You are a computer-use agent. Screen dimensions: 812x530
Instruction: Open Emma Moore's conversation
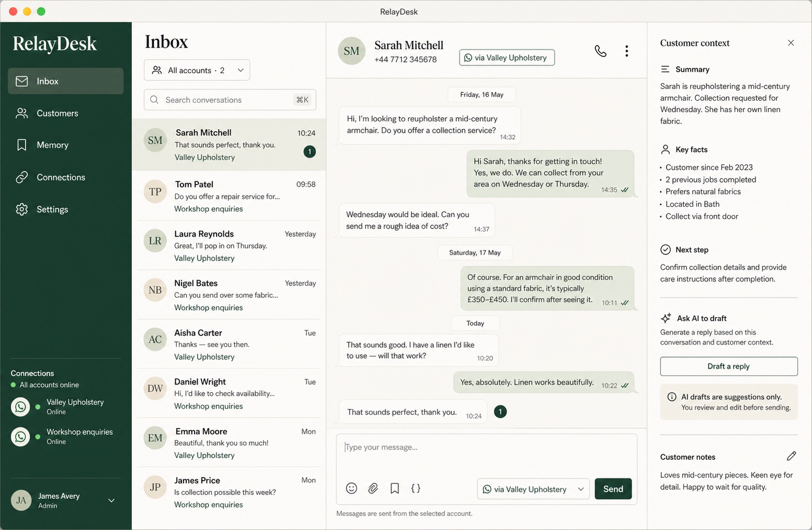coord(229,443)
